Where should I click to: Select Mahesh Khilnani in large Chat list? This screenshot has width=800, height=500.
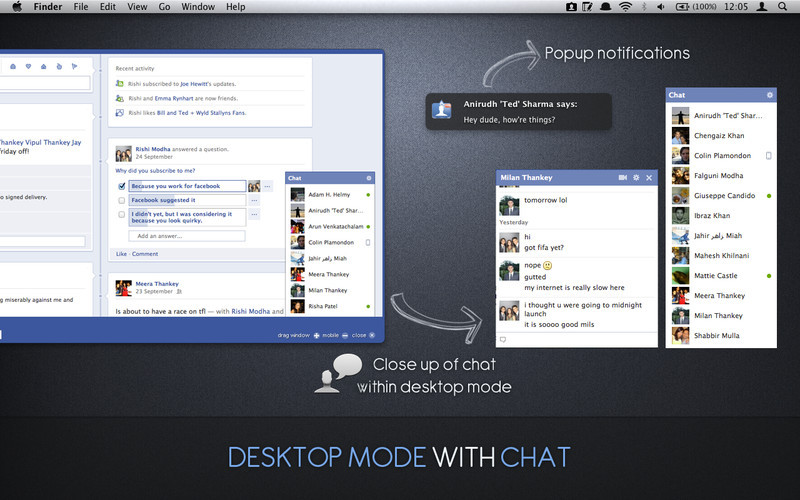721,256
